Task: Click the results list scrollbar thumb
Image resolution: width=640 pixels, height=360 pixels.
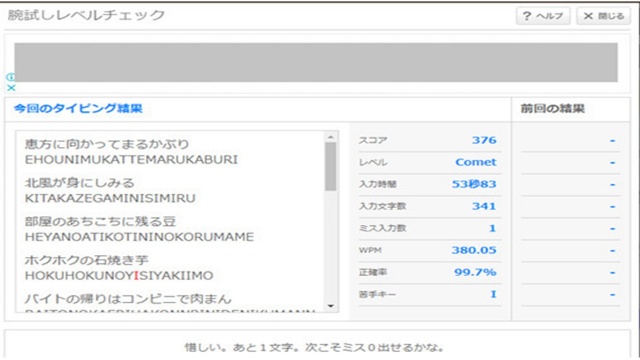Action: (x=331, y=166)
